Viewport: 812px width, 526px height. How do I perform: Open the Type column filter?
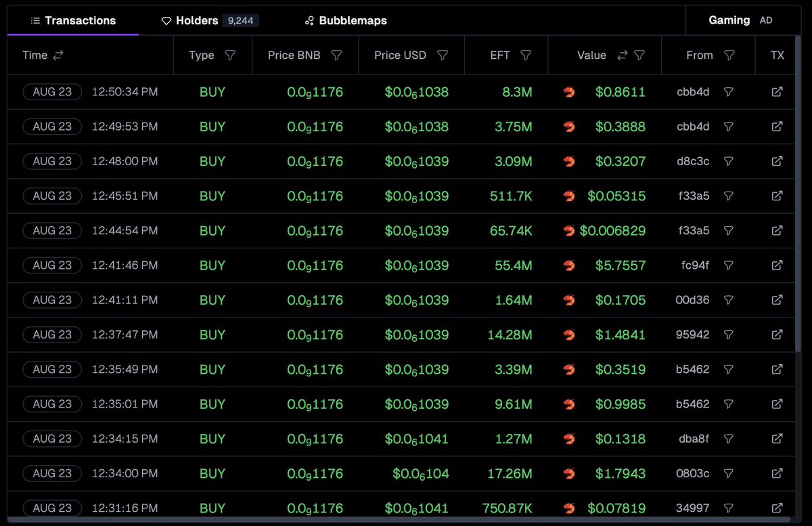pos(230,56)
